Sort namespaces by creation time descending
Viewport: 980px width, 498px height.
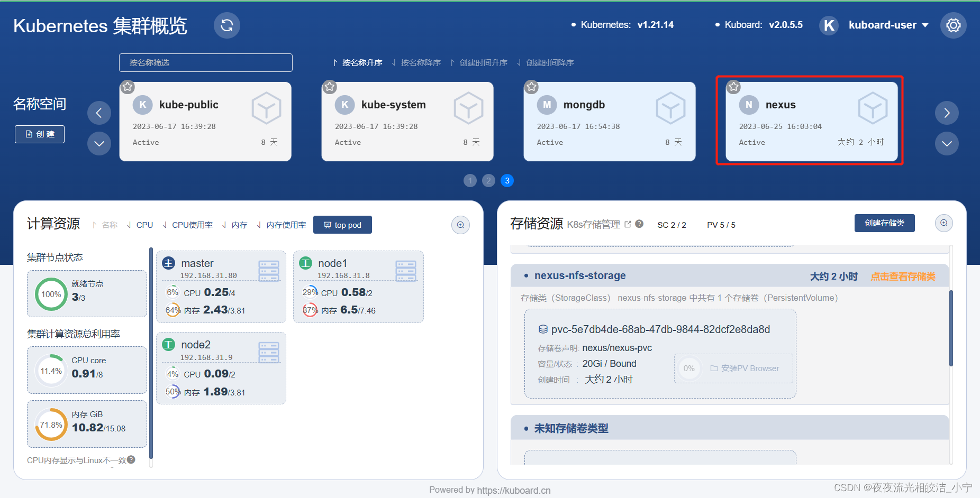click(x=545, y=63)
